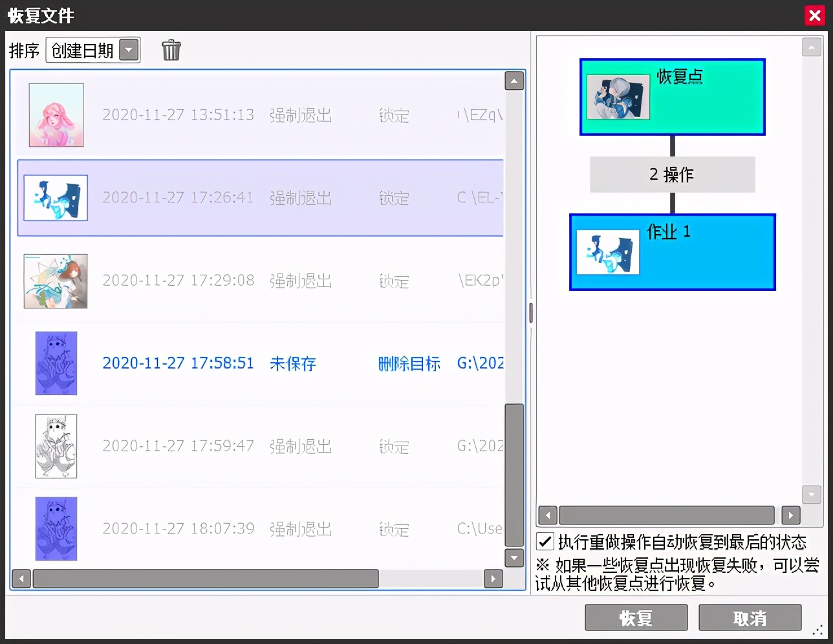Image resolution: width=833 pixels, height=644 pixels.
Task: Click the pink-haired girl thumbnail
Action: point(56,114)
